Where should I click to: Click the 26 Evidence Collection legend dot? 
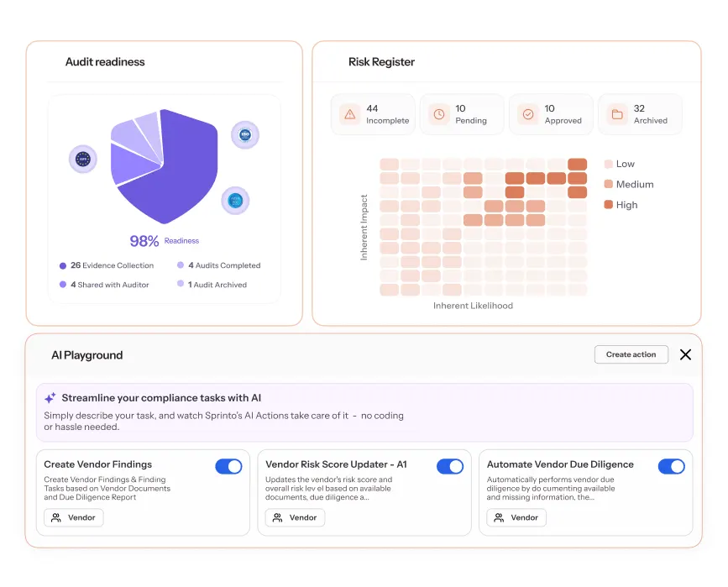63,265
